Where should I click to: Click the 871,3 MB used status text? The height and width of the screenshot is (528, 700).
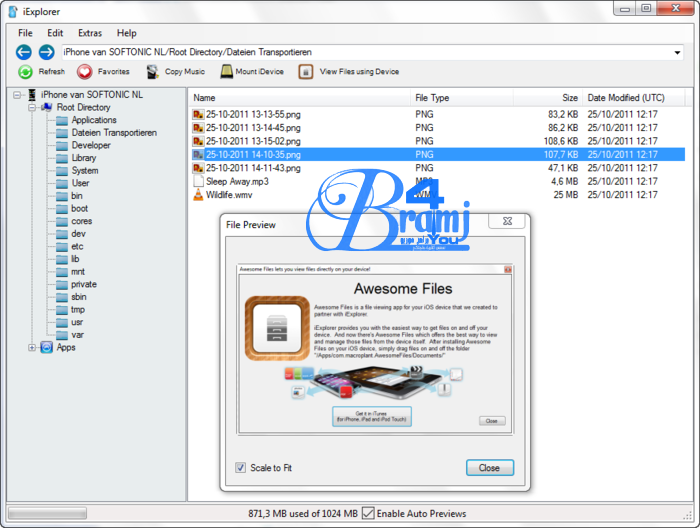coord(303,514)
